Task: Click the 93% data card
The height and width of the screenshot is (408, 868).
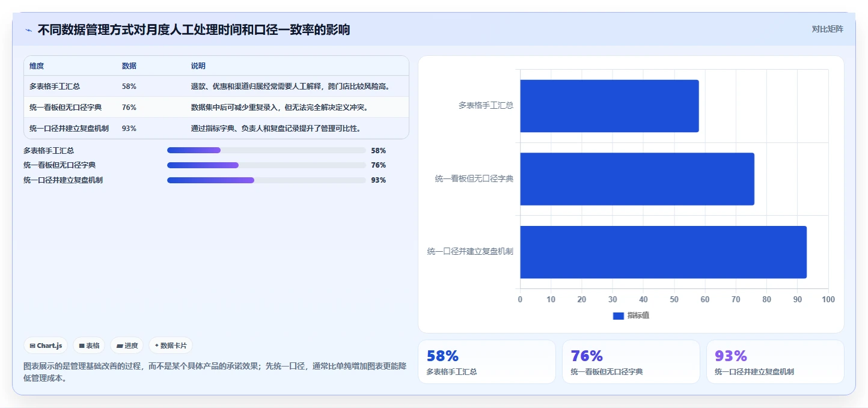Action: click(x=775, y=362)
